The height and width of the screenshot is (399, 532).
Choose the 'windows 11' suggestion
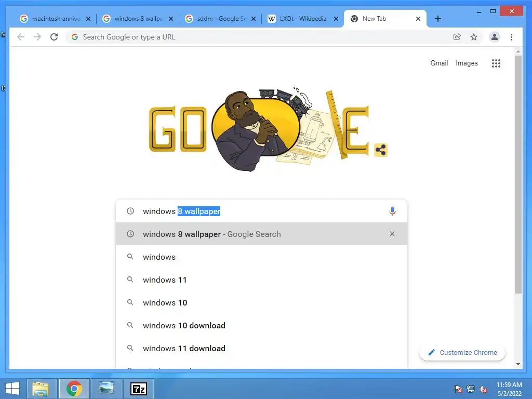click(261, 280)
